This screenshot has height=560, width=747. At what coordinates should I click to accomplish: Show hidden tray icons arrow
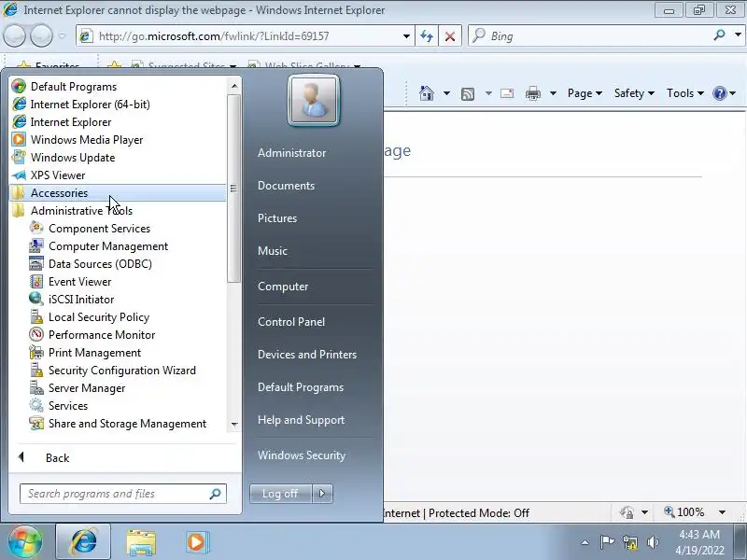pos(585,542)
